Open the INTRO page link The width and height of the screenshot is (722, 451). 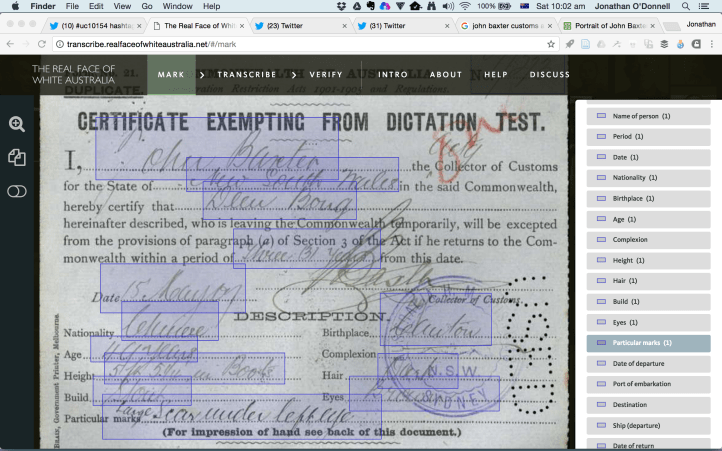coord(393,75)
